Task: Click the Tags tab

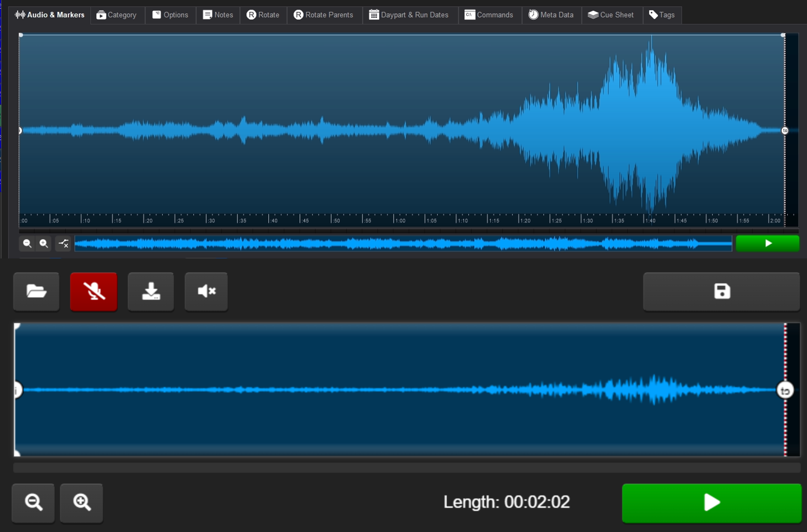Action: point(662,15)
